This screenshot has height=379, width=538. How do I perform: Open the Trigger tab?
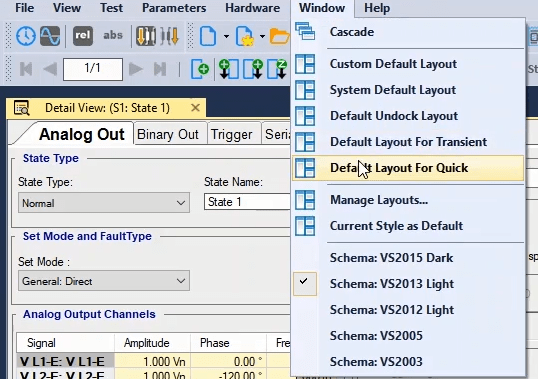[232, 134]
